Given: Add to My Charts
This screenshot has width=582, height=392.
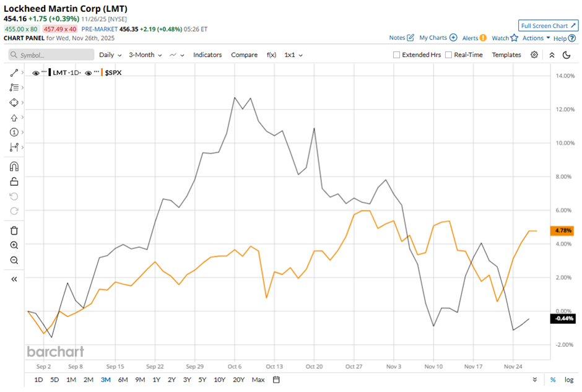Looking at the screenshot, I should tap(438, 38).
